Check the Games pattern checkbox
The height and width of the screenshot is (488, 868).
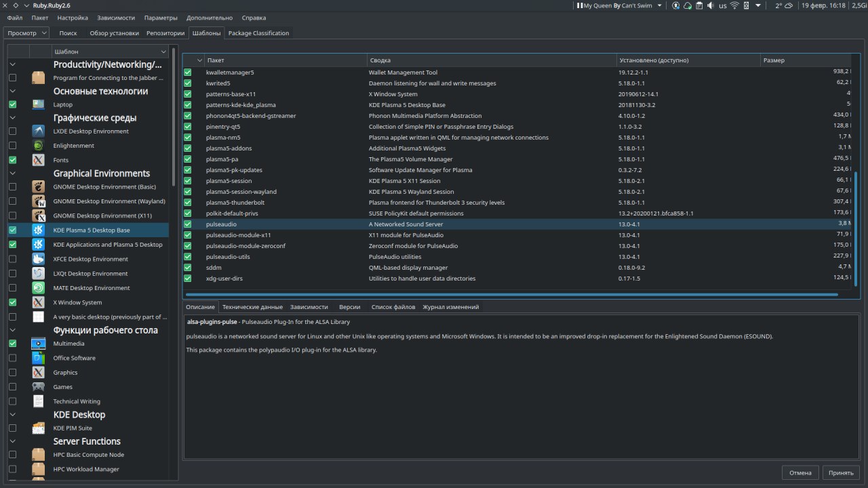12,387
